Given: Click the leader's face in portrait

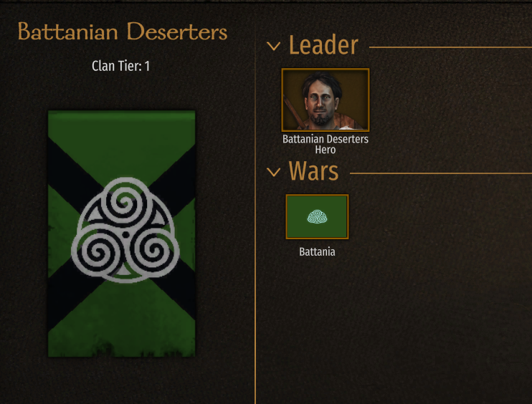Looking at the screenshot, I should tap(320, 102).
